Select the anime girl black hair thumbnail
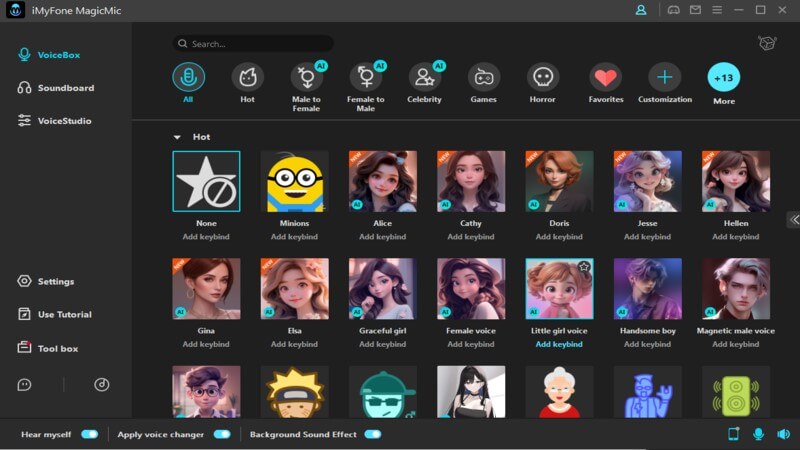Screen dimensions: 800x450 coord(471,392)
